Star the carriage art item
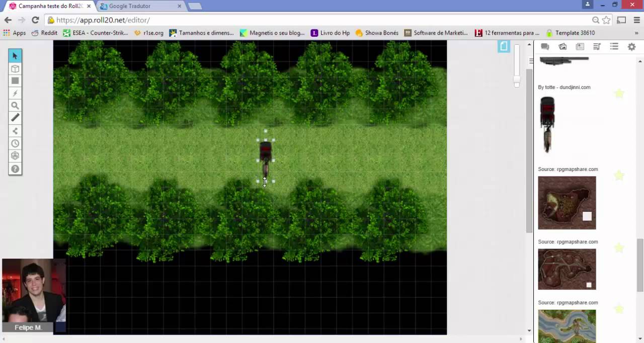The height and width of the screenshot is (343, 644). point(619,94)
